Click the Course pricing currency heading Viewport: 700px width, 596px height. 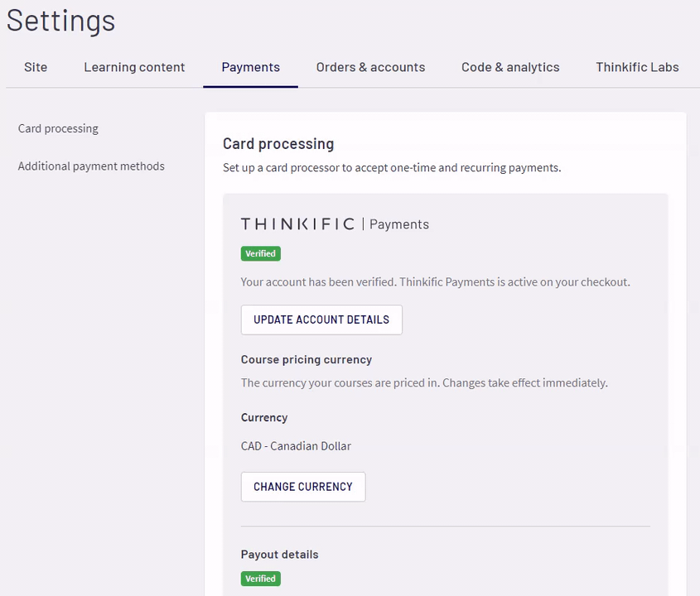307,359
